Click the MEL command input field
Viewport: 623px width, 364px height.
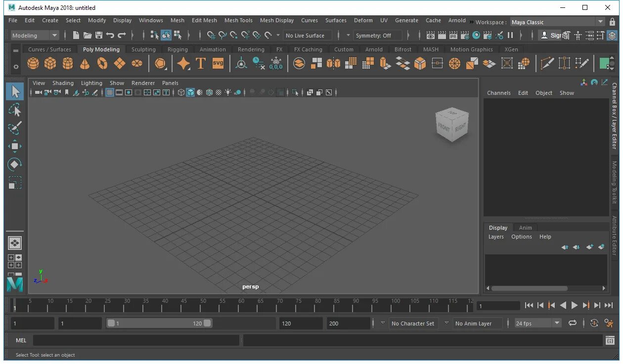(x=136, y=340)
